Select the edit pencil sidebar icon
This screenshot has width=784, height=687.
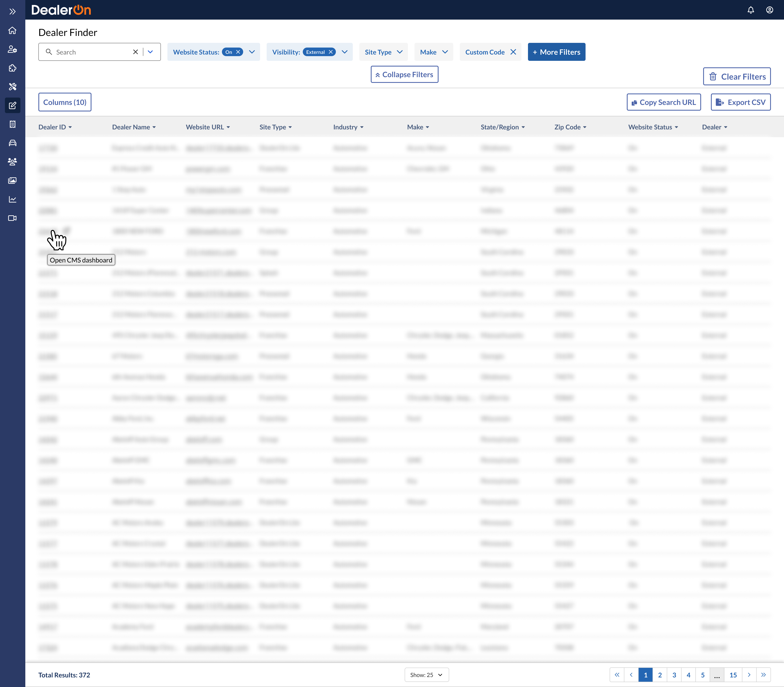click(x=12, y=106)
